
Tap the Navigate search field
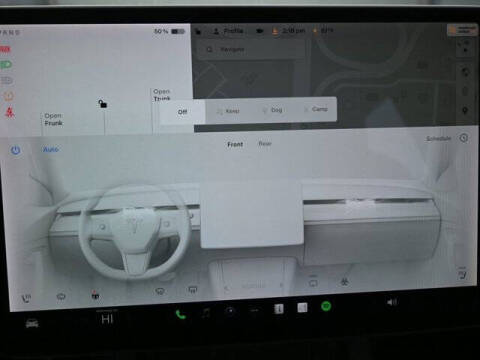pos(250,50)
